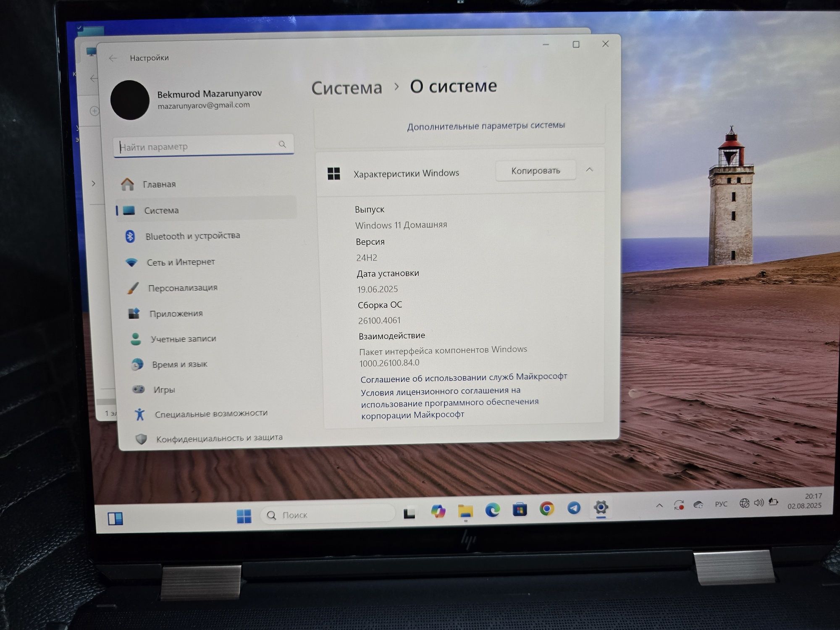This screenshot has height=630, width=840.
Task: Click the Найти параметр search field
Action: tap(203, 146)
